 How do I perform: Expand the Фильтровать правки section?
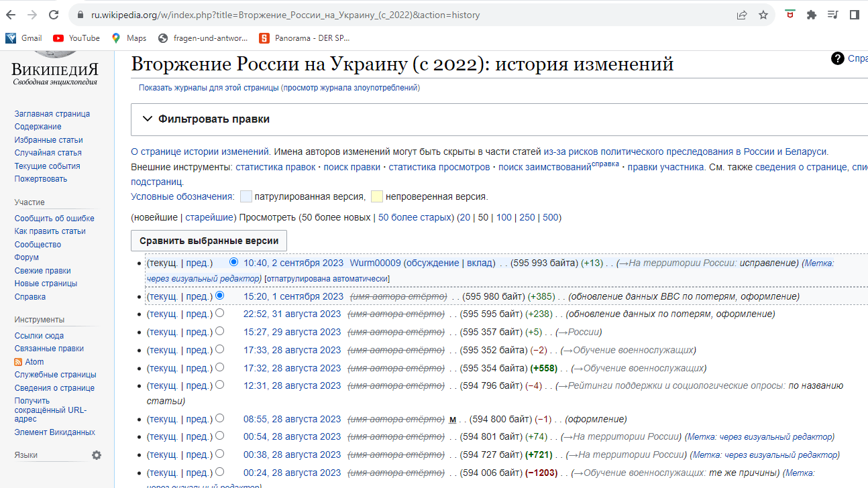148,119
